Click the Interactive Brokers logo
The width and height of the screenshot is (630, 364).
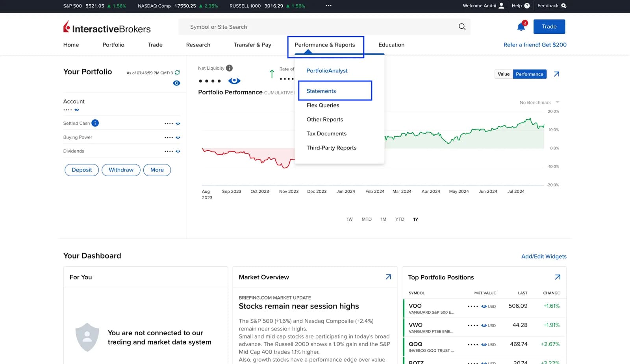(x=107, y=27)
